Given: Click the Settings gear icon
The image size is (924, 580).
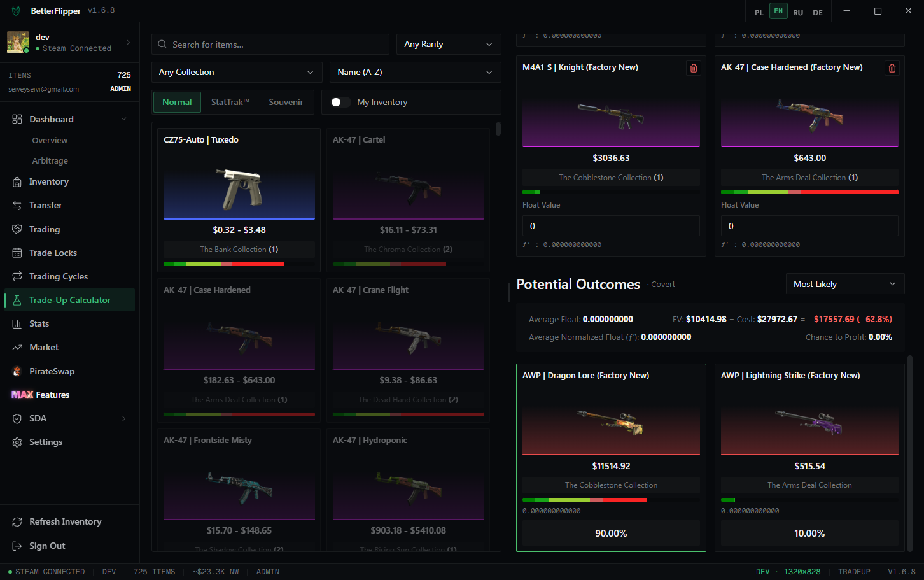Looking at the screenshot, I should click(x=17, y=442).
